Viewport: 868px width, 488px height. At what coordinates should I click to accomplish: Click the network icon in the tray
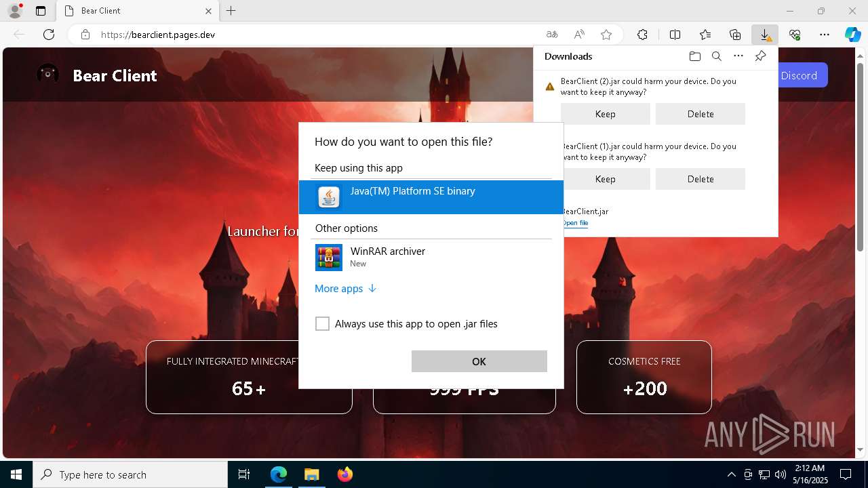click(764, 474)
